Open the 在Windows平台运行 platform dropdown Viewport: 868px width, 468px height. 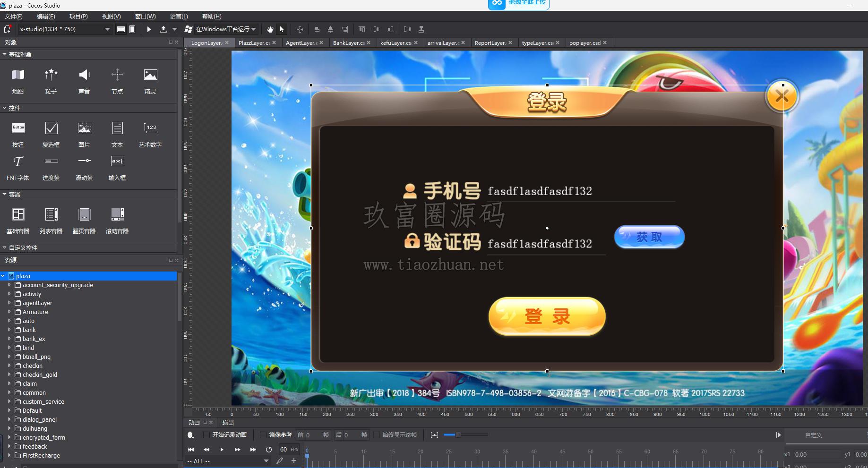(221, 29)
